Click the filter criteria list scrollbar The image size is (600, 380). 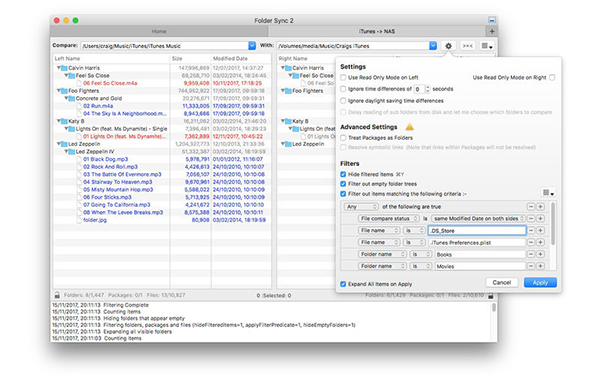[x=552, y=224]
